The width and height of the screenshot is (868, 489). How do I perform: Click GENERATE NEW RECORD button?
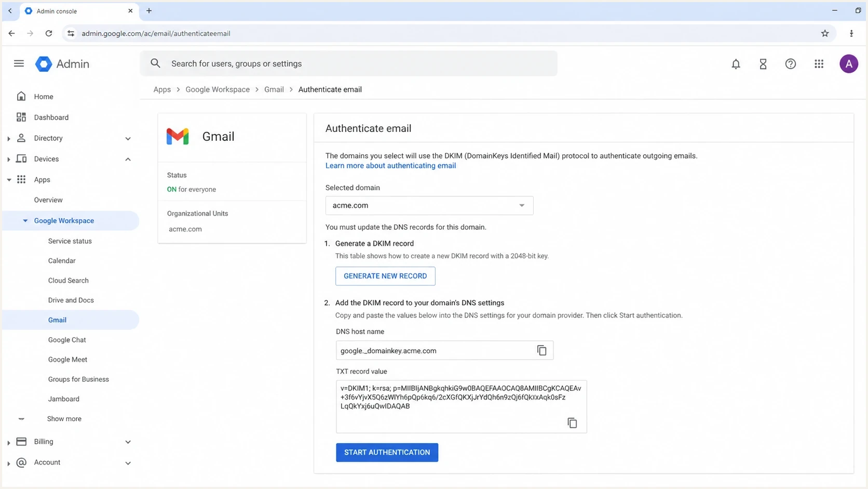[x=385, y=276]
